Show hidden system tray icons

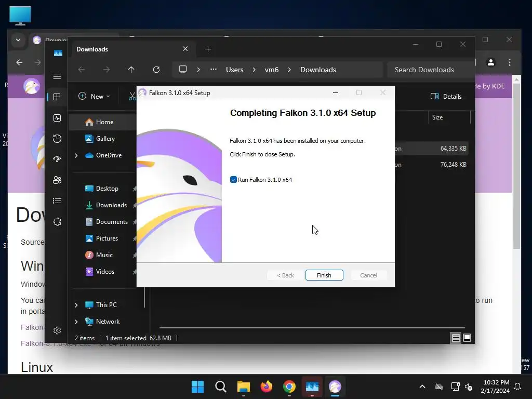[x=422, y=387]
